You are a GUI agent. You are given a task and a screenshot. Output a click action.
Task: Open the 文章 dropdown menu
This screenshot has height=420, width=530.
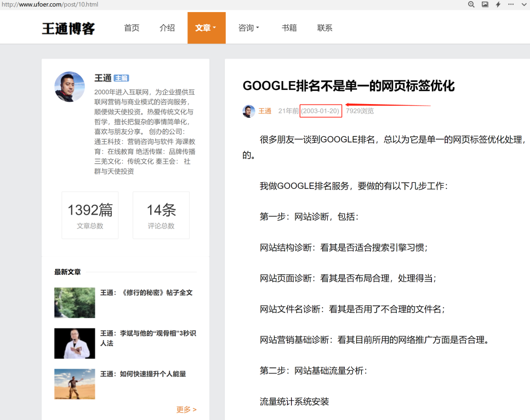pyautogui.click(x=207, y=28)
